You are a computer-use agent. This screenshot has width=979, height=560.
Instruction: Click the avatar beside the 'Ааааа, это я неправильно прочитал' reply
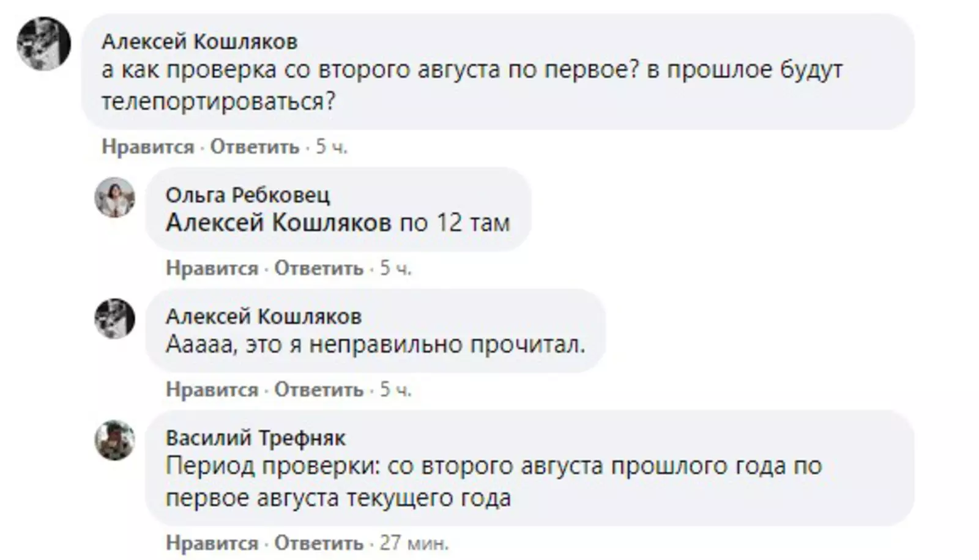tap(114, 319)
